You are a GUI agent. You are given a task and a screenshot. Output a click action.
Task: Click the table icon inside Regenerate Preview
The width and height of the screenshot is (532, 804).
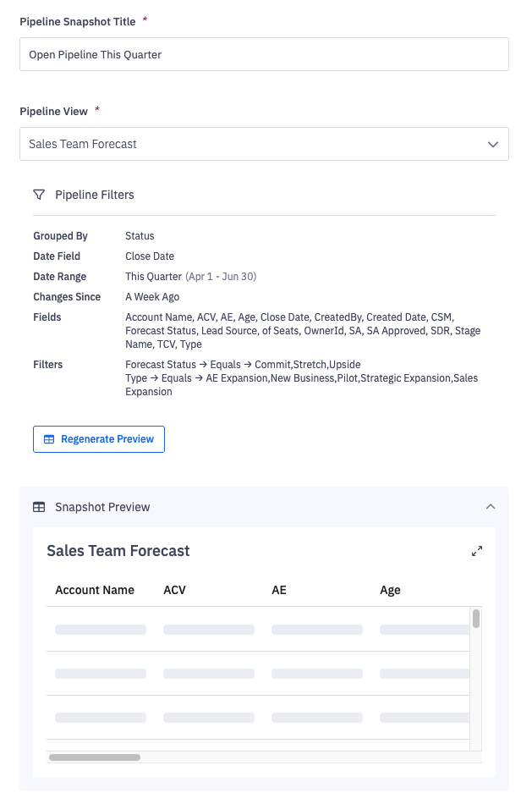coord(49,439)
